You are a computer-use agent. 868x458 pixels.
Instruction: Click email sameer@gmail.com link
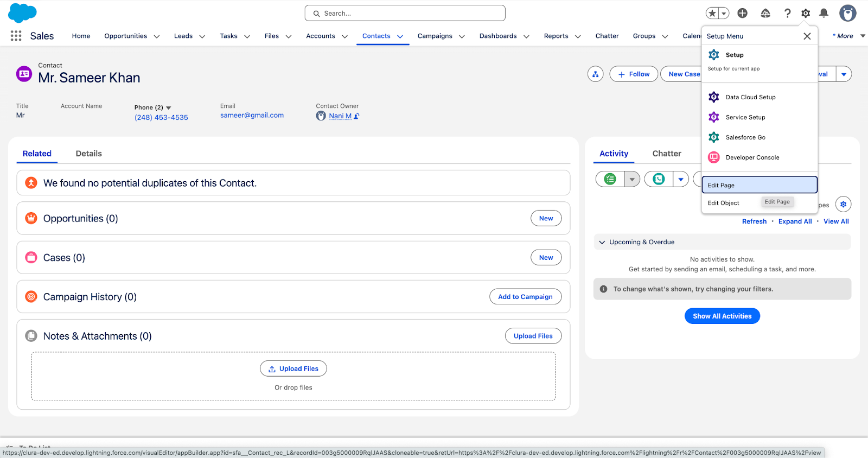(252, 115)
